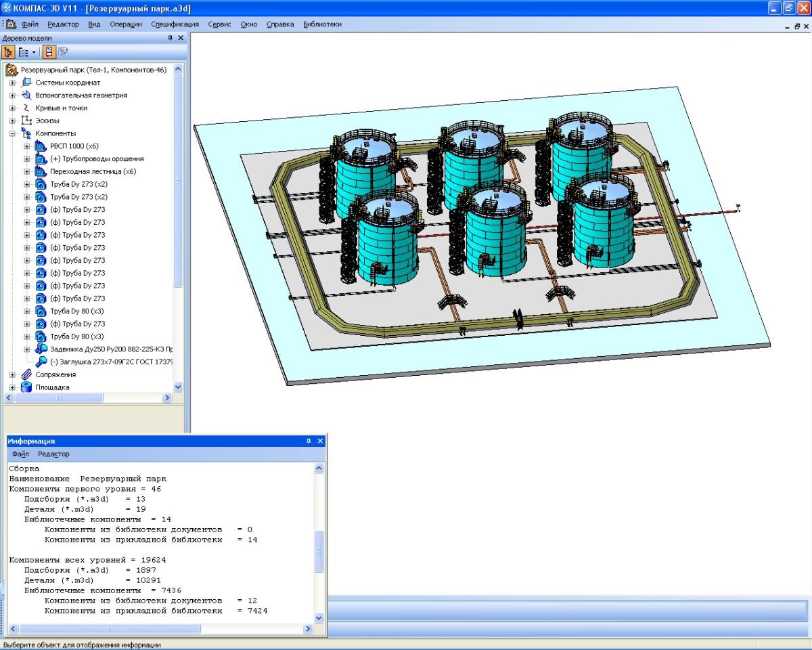This screenshot has width=812, height=650.
Task: Click the Вспомогательная геометрия icon
Action: point(27,95)
